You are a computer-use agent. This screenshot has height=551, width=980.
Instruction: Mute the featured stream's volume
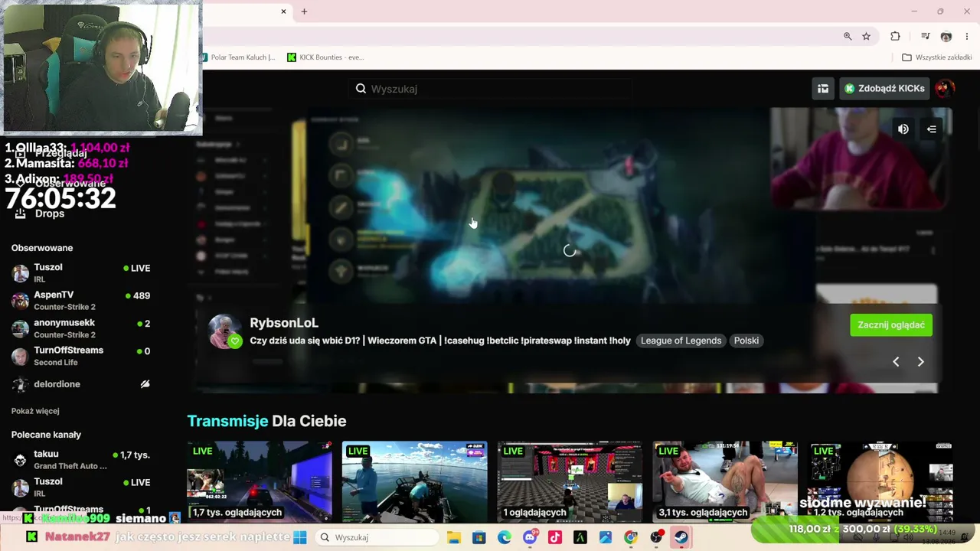coord(903,129)
